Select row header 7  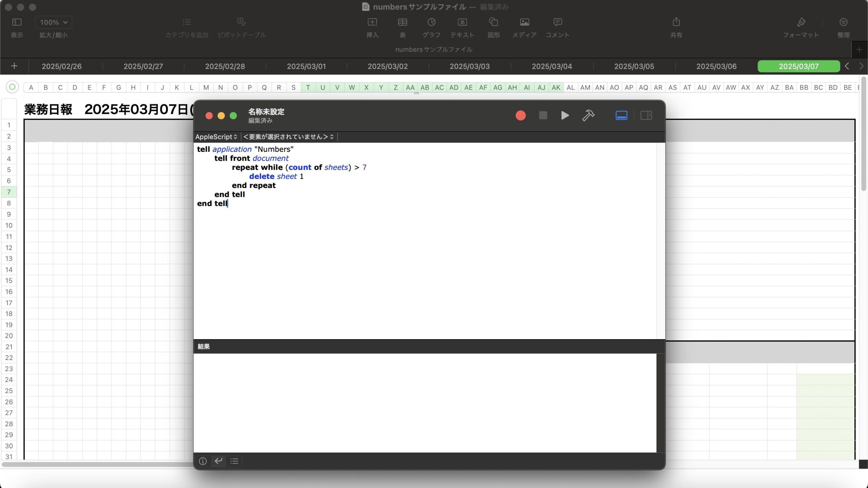point(9,192)
